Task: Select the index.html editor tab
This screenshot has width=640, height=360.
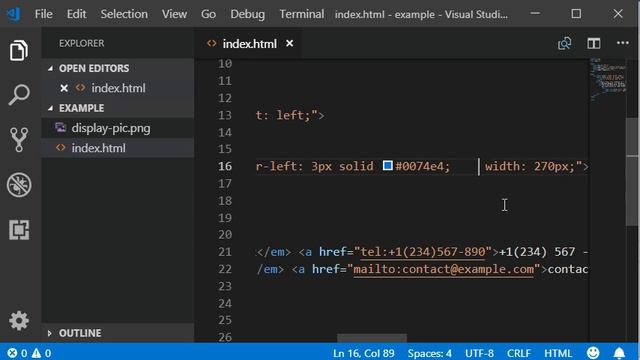Action: coord(249,43)
